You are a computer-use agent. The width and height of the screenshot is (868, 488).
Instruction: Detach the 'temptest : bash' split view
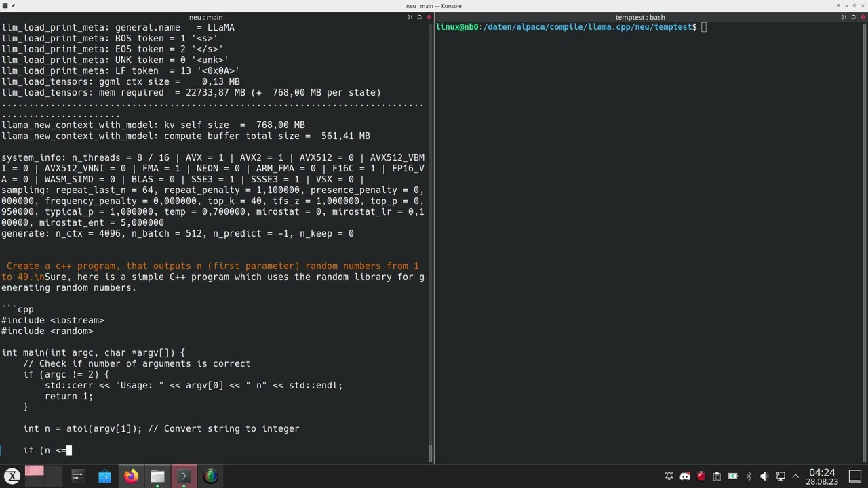(853, 17)
